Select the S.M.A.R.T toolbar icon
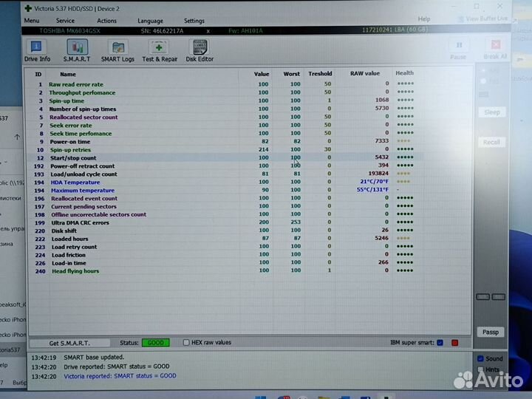The width and height of the screenshot is (532, 399). click(77, 50)
